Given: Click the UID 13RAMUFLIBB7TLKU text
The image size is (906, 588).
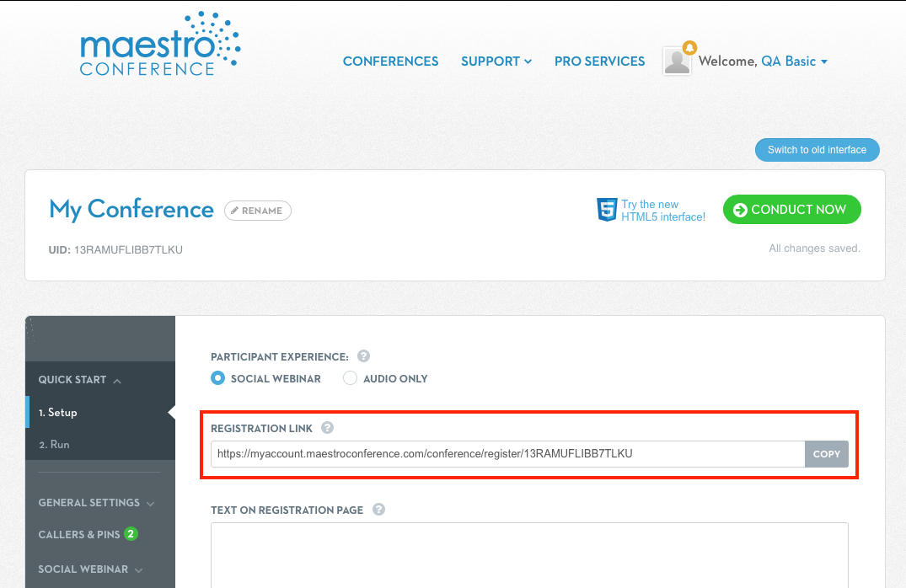Looking at the screenshot, I should point(115,249).
